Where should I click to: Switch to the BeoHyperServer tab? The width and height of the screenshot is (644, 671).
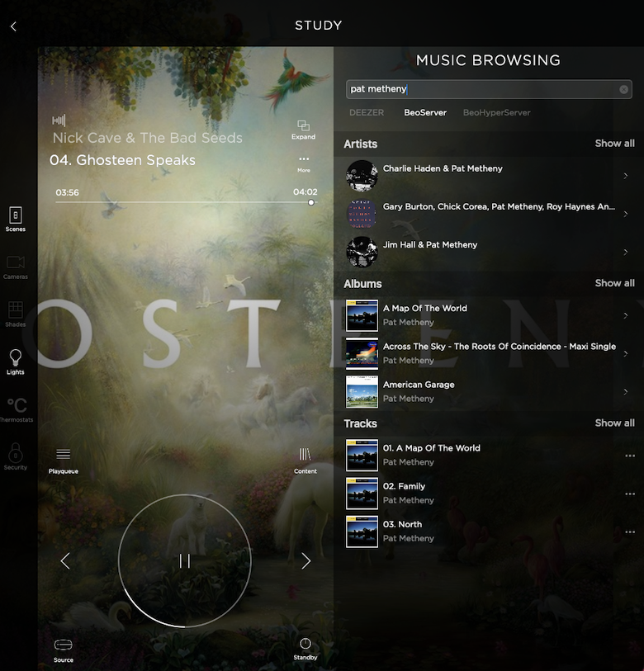pyautogui.click(x=496, y=112)
